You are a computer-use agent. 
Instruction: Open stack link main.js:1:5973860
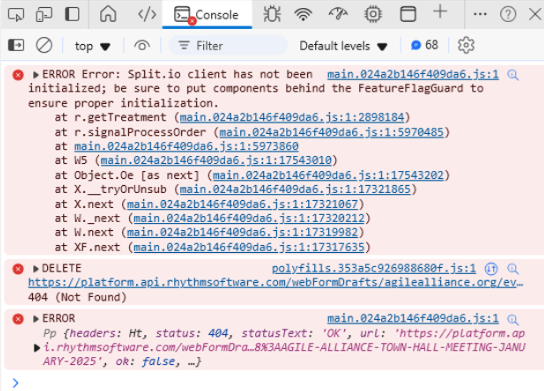click(186, 146)
